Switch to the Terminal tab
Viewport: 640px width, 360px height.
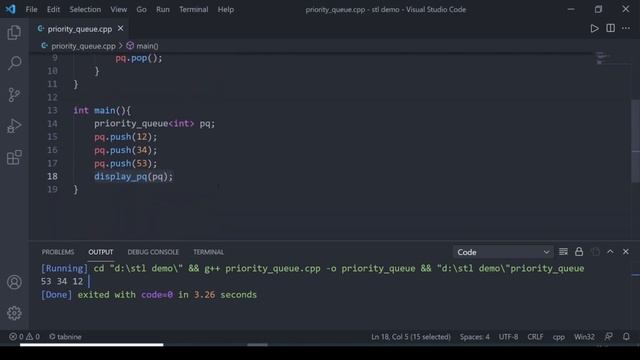coord(208,252)
